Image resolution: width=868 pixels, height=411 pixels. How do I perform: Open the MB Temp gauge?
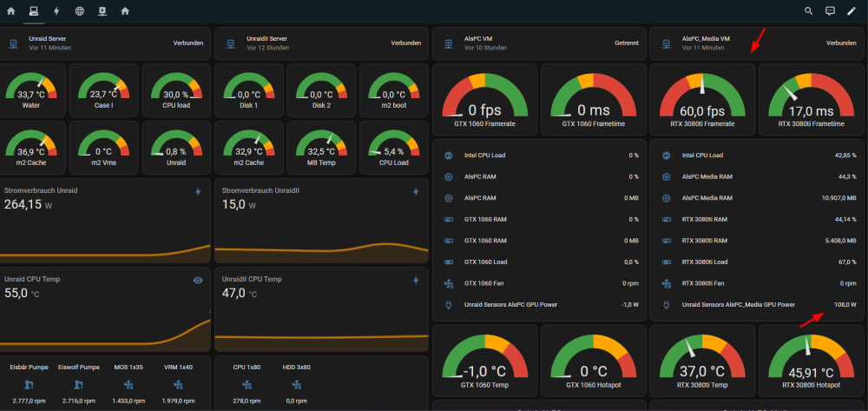321,148
